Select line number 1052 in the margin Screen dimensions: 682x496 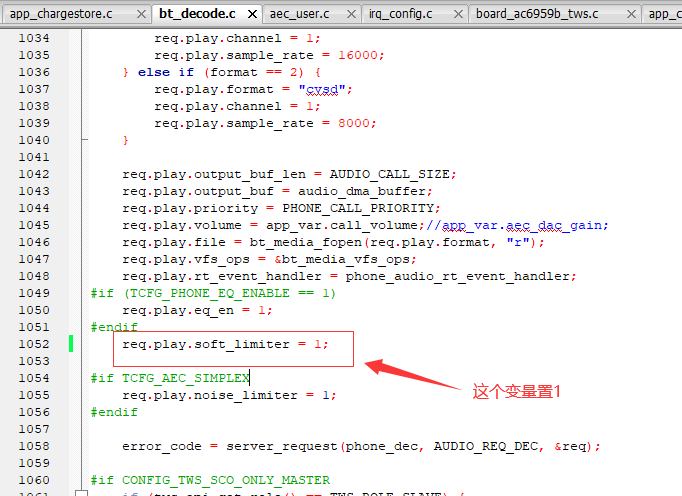coord(34,344)
